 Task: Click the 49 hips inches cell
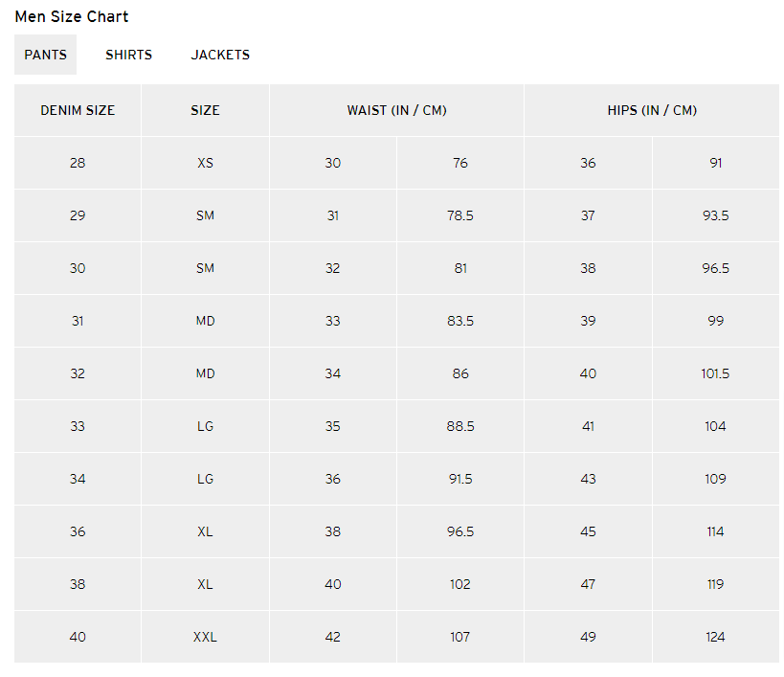click(x=588, y=637)
